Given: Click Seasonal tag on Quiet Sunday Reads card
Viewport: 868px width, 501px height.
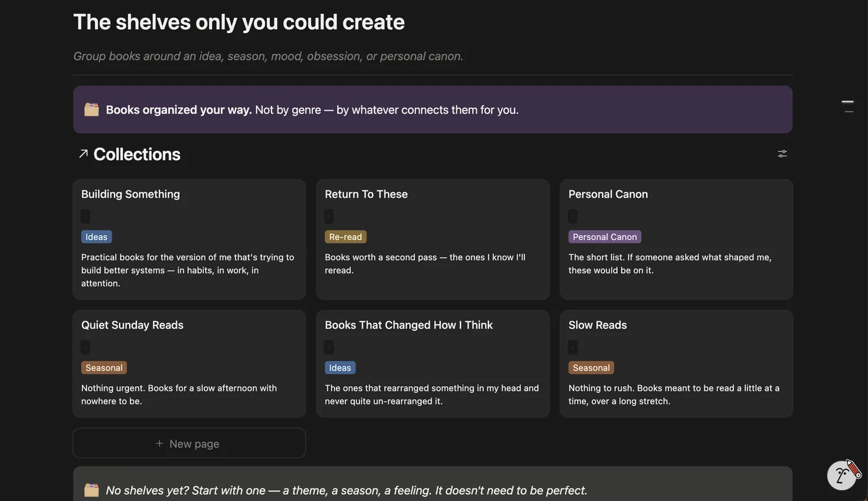Looking at the screenshot, I should [x=104, y=368].
